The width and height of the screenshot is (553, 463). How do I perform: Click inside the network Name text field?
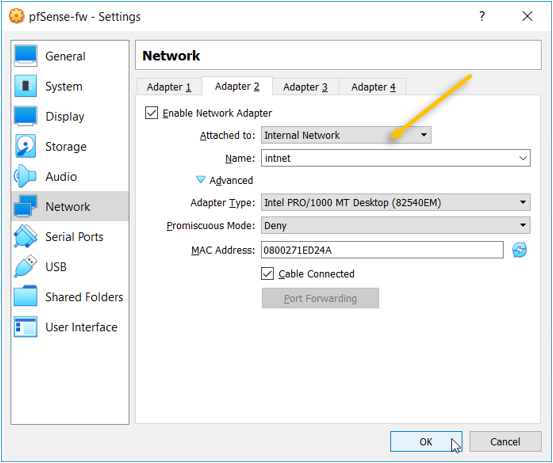click(x=388, y=158)
